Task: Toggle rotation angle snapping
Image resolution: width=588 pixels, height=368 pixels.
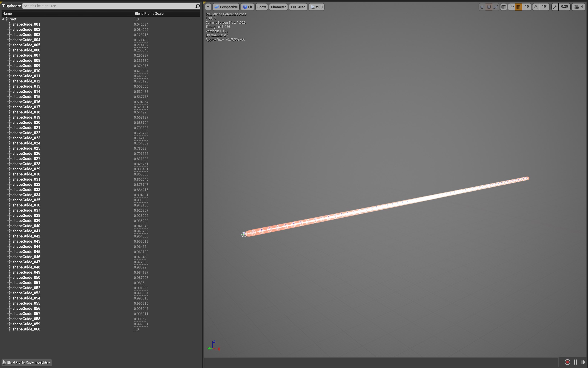Action: 535,7
